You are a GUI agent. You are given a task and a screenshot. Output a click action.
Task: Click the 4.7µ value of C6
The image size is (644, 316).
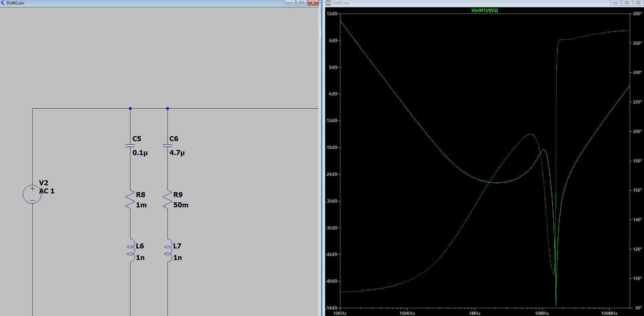177,153
